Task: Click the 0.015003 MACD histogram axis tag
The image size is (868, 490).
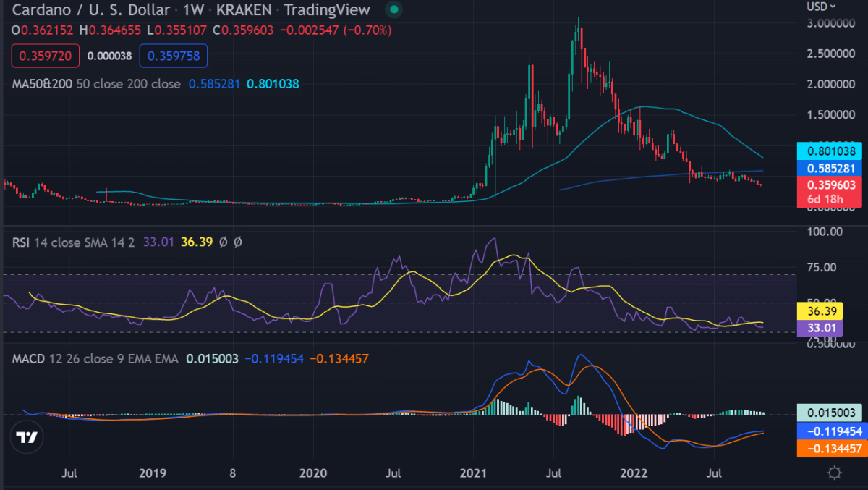Action: (x=830, y=413)
